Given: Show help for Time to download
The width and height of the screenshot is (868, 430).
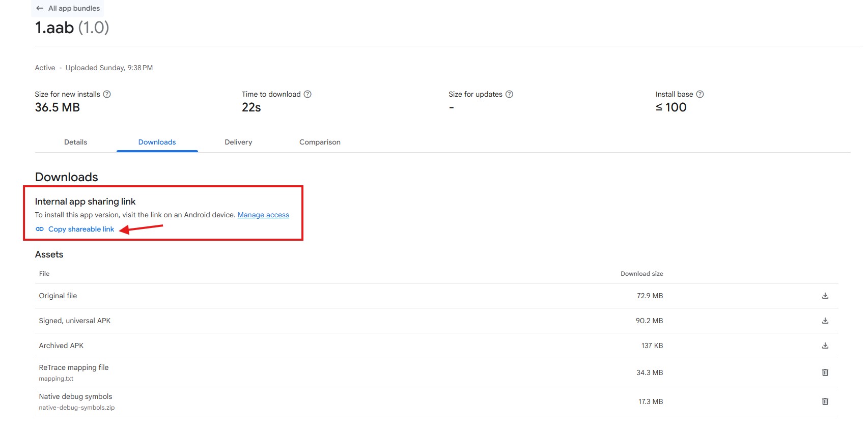Looking at the screenshot, I should coord(307,94).
